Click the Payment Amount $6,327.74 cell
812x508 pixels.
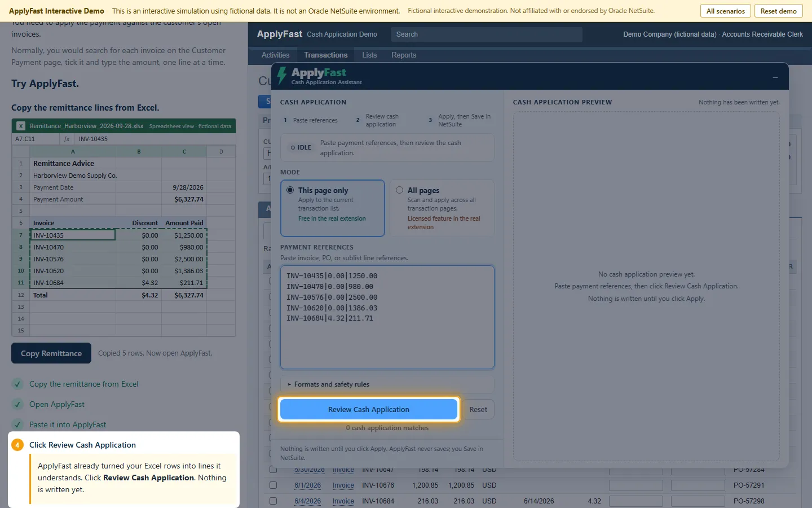pos(184,199)
